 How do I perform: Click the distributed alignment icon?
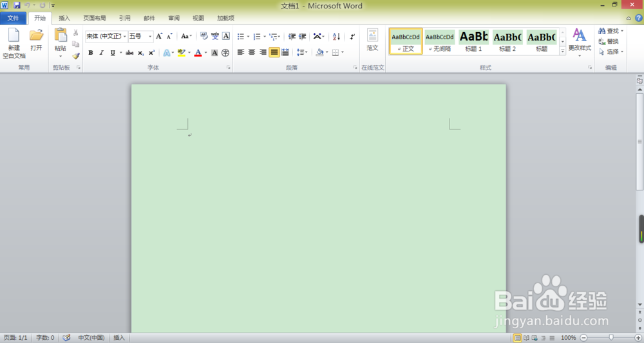(285, 52)
